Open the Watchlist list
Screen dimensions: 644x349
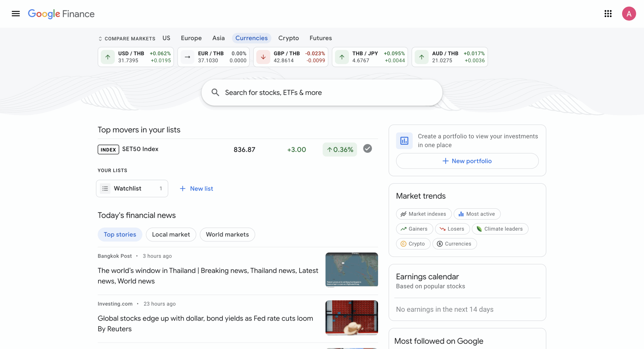pos(132,188)
